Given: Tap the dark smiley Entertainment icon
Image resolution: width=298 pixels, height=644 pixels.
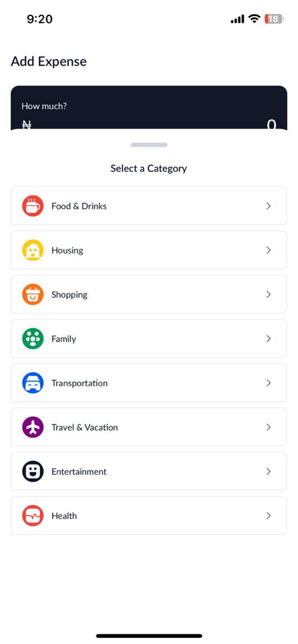Looking at the screenshot, I should coord(32,472).
